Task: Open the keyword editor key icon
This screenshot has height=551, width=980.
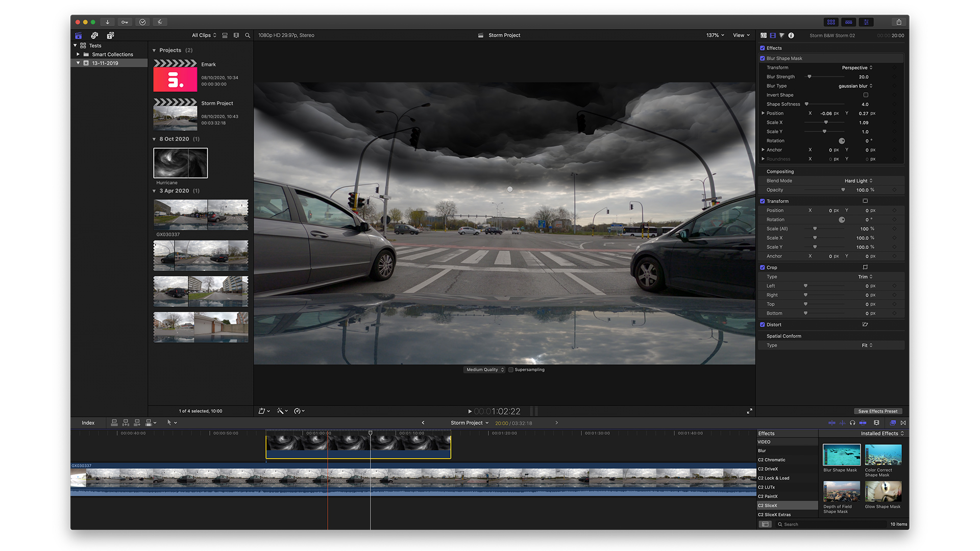Action: click(x=125, y=22)
